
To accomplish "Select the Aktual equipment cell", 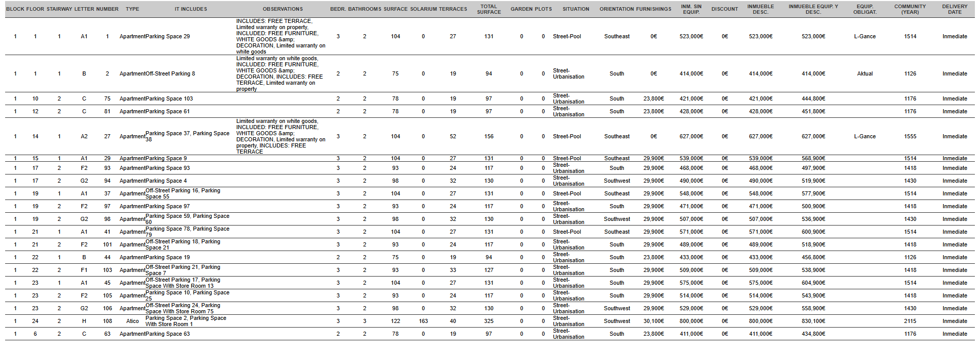I will tap(865, 74).
